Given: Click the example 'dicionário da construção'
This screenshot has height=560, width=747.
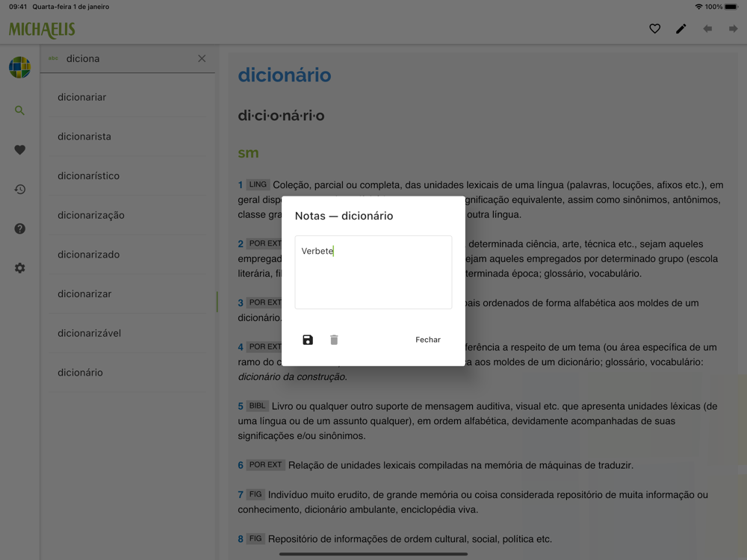Looking at the screenshot, I should coord(293,376).
